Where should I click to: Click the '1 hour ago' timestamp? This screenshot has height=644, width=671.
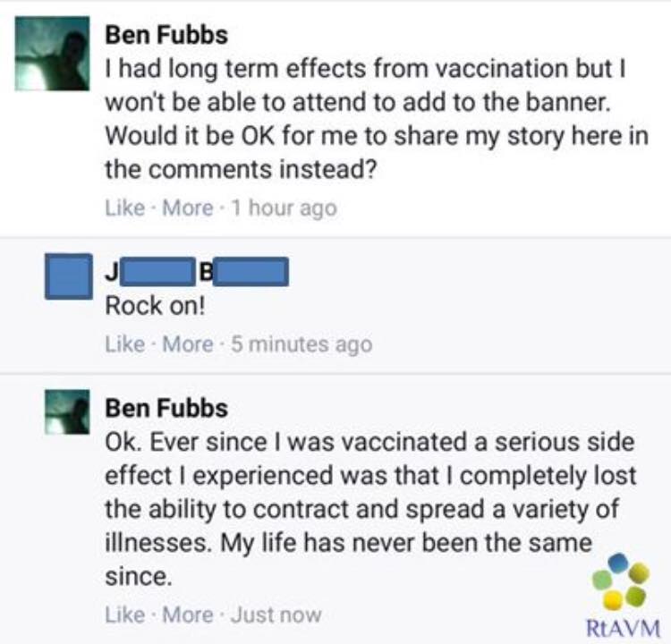[x=285, y=208]
